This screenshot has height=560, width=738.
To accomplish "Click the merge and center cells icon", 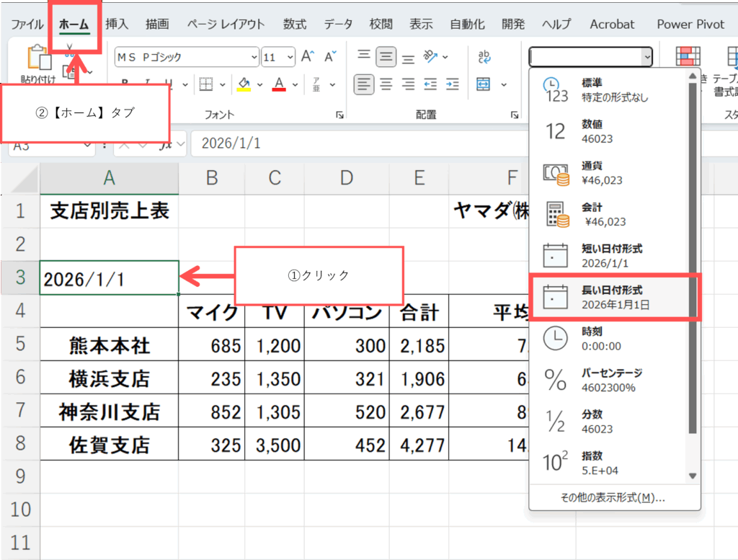I will (484, 84).
